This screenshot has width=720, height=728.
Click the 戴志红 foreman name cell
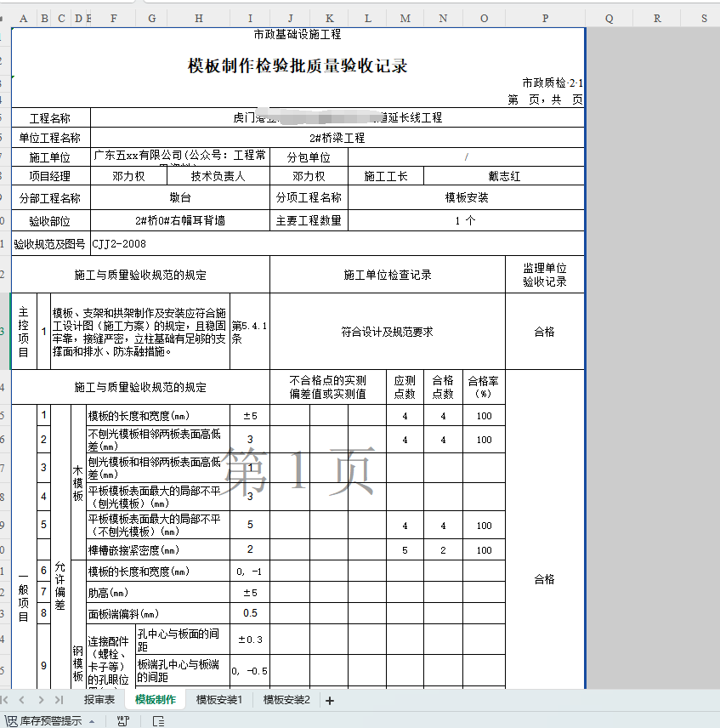[504, 176]
